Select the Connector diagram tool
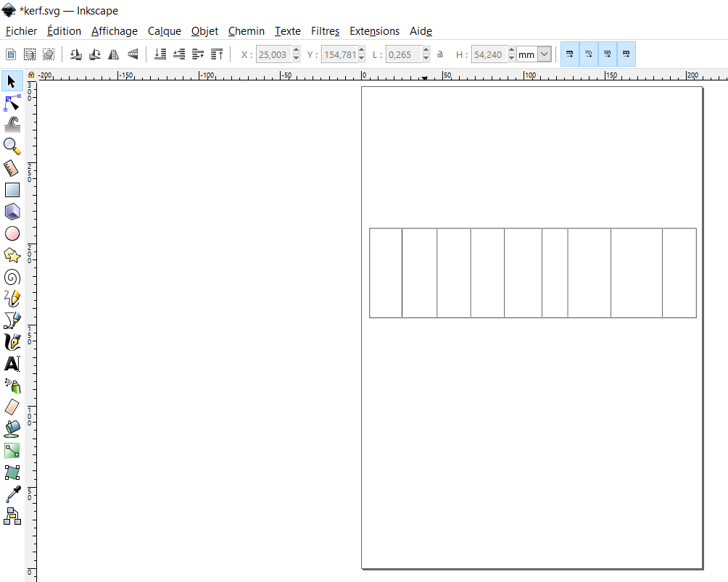This screenshot has height=582, width=728. coord(12,516)
